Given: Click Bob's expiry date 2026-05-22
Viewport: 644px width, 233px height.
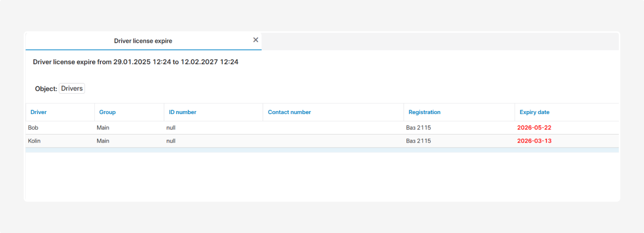Looking at the screenshot, I should pos(534,128).
